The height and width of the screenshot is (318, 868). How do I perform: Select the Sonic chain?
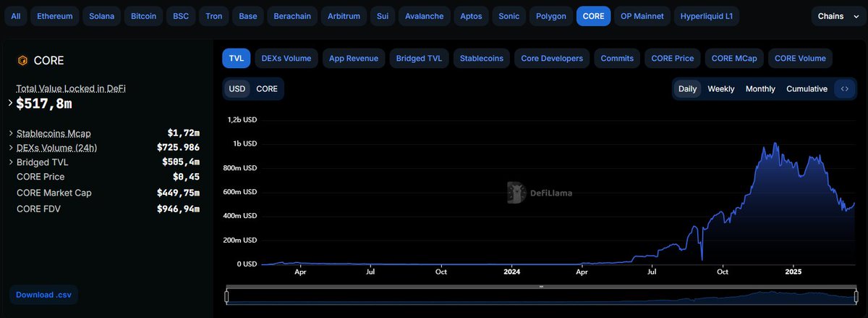509,16
